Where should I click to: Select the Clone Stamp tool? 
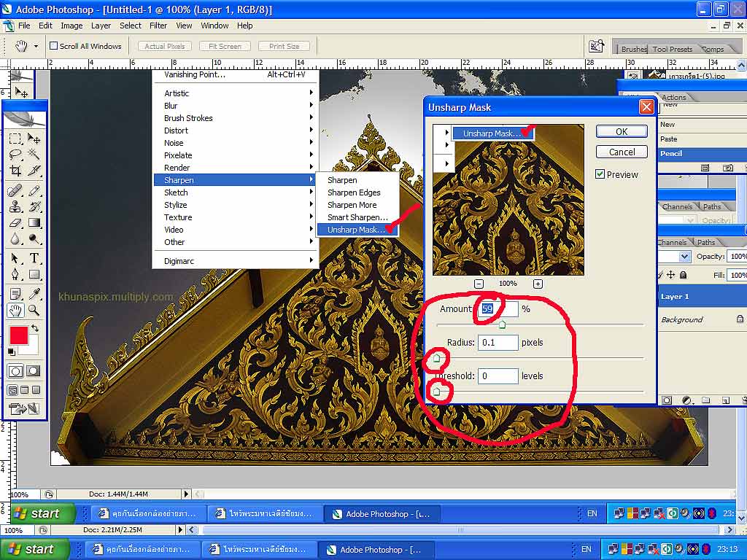15,206
